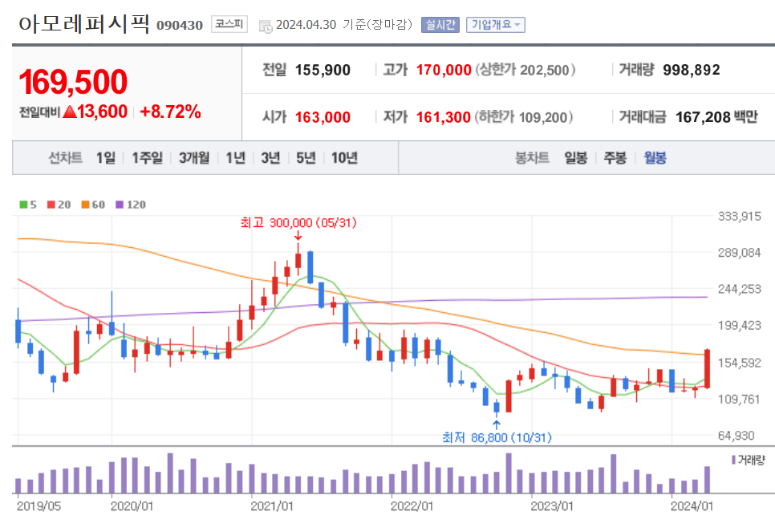775x532 pixels.
Task: Select the 1일 line chart tab
Action: 106,158
